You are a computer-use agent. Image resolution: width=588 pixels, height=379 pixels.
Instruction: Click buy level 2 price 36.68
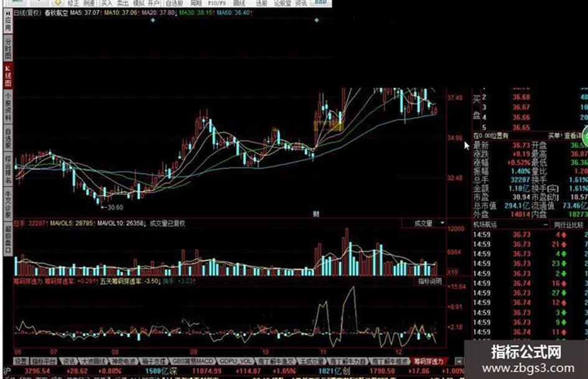coord(521,97)
